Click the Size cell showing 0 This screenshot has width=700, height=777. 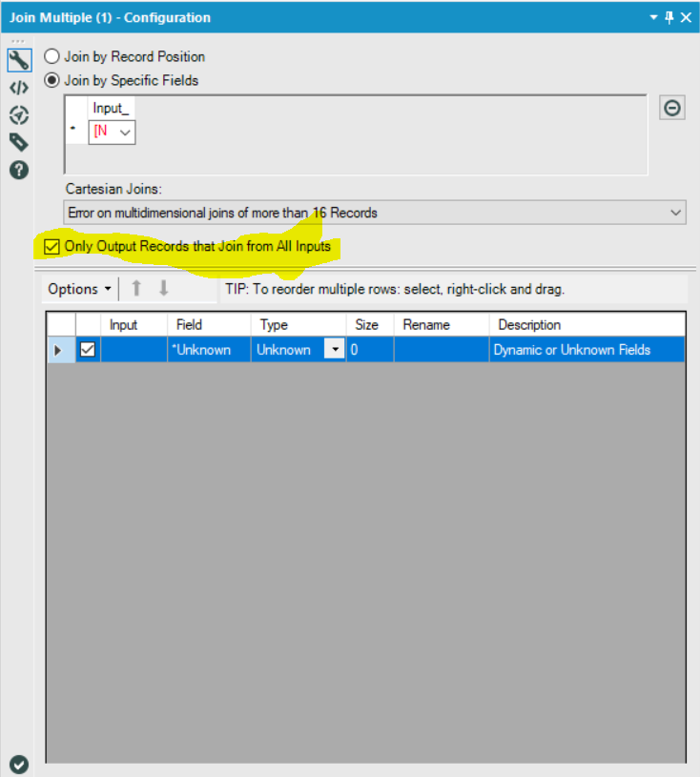pos(370,350)
